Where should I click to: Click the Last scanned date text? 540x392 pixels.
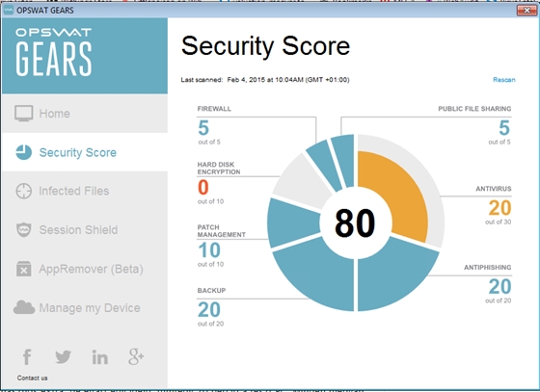265,80
